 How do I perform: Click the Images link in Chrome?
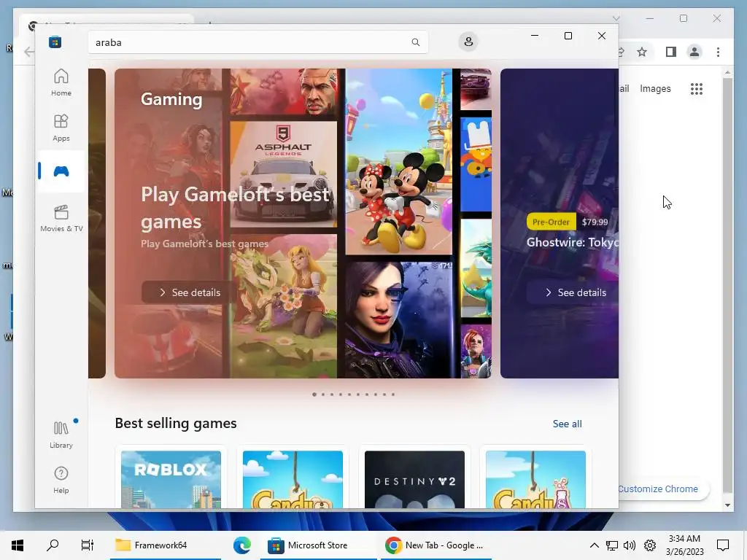pyautogui.click(x=655, y=88)
